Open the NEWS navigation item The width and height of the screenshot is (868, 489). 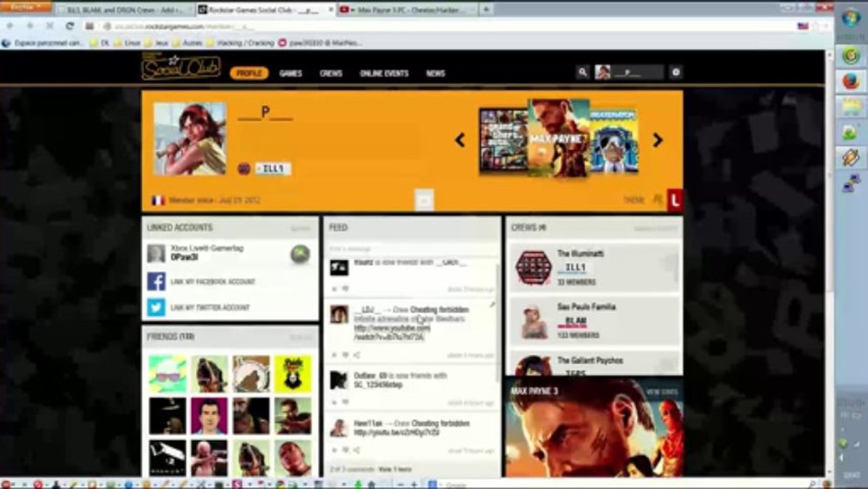[436, 73]
